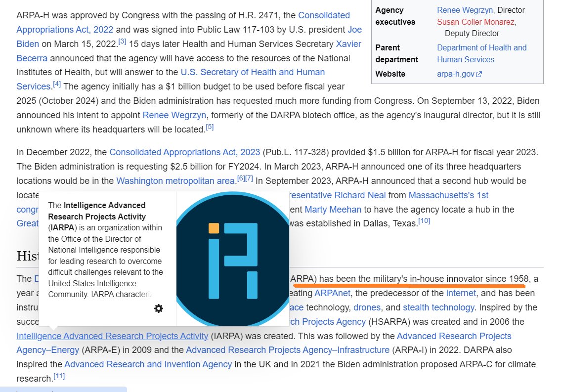Open the Becerra link in first paragraph
This screenshot has height=392, width=562.
[x=32, y=58]
